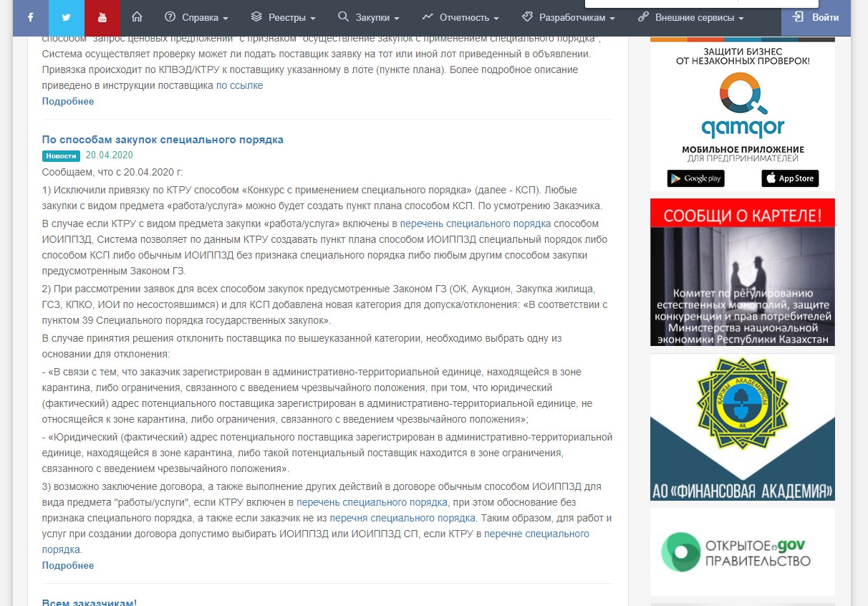Click the tag icon beside Разработчикам

coord(526,17)
